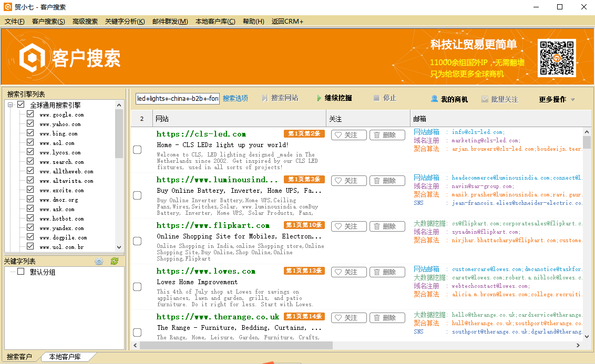This screenshot has width=595, height=364.
Task: Click 返回CRM+ menu item
Action: 288,21
